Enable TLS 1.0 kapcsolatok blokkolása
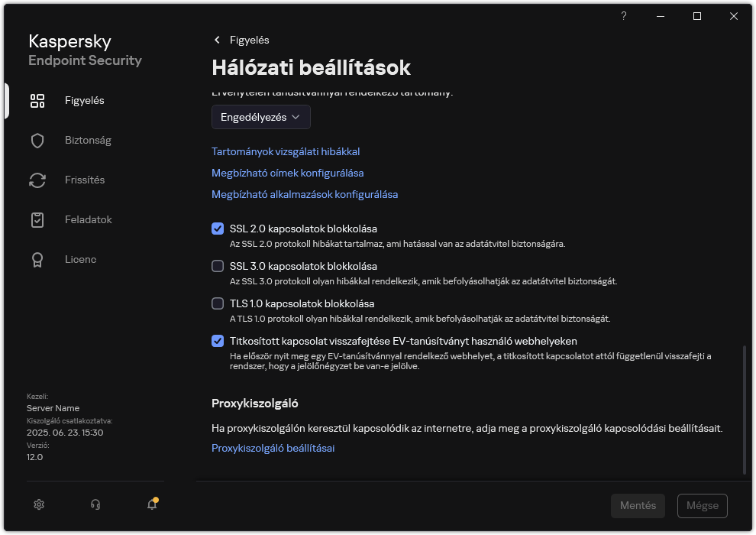This screenshot has height=535, width=756. [218, 303]
